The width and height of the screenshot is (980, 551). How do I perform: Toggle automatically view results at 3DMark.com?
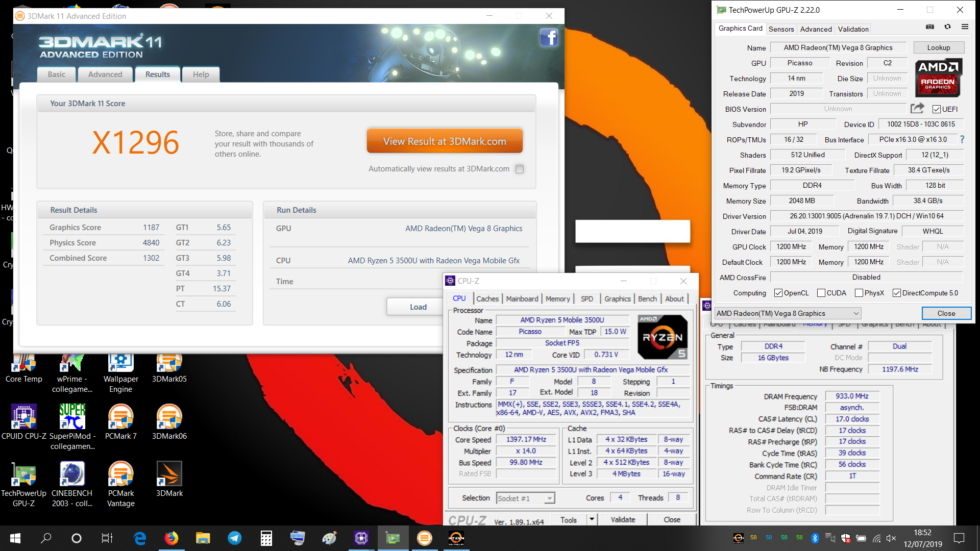(520, 169)
